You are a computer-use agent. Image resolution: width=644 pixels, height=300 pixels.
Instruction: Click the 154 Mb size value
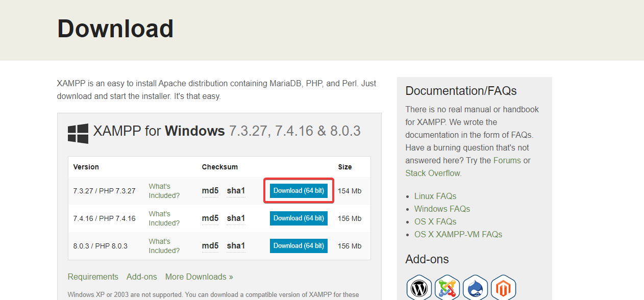point(350,191)
